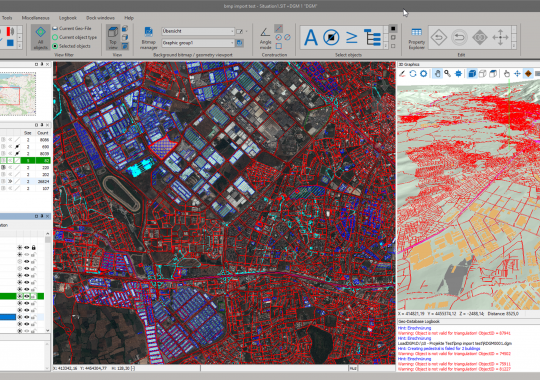
Task: Toggle the black-filled square beside Select objects
Action: pos(393,28)
